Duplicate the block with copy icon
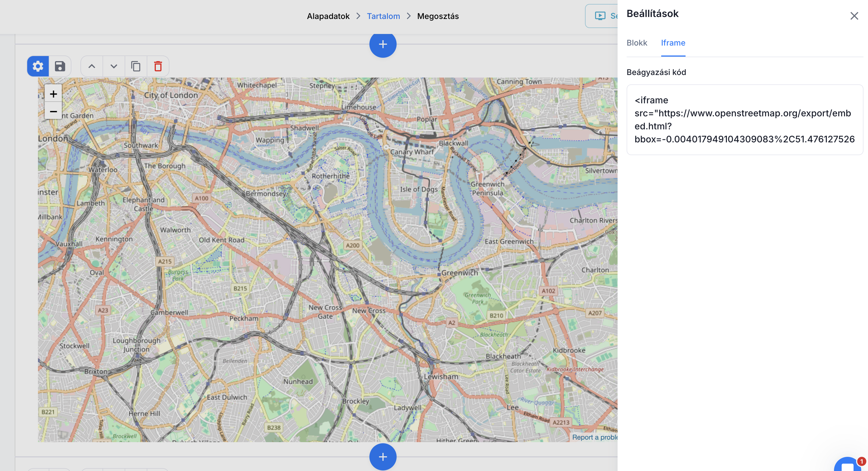This screenshot has width=868, height=471. pos(136,66)
